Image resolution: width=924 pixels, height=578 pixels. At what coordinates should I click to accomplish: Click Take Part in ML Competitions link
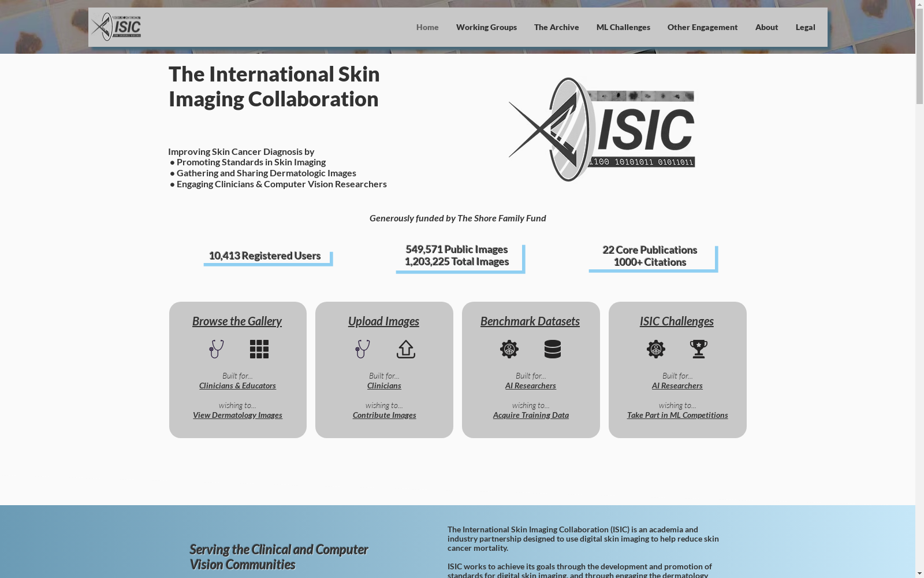click(x=677, y=415)
